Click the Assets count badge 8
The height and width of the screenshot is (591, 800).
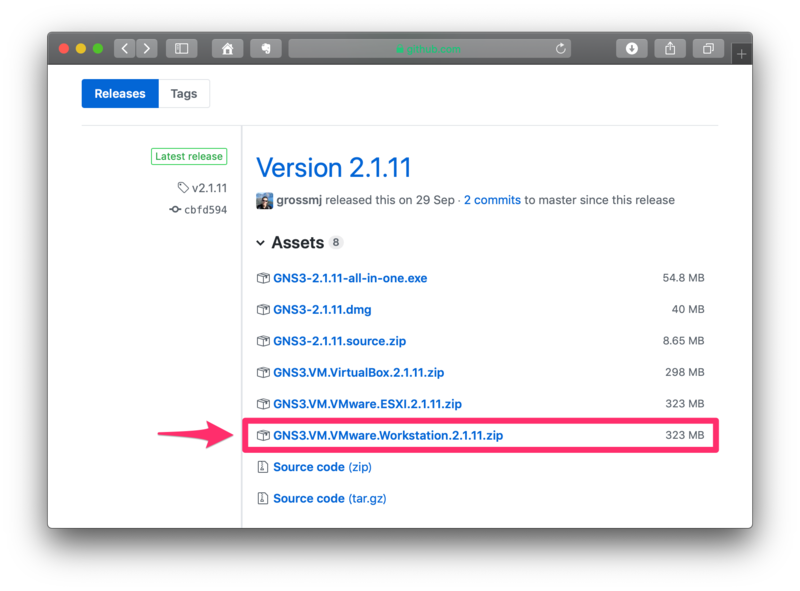click(336, 242)
